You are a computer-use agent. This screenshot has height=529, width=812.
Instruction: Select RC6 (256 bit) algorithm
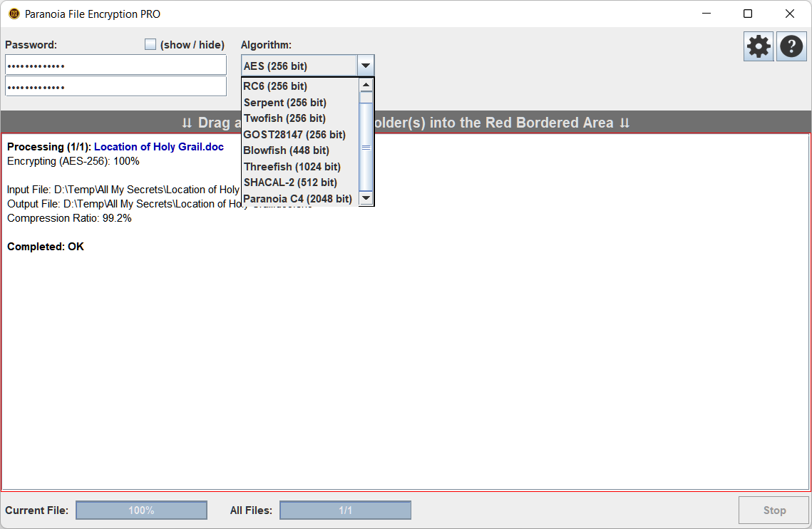click(276, 86)
